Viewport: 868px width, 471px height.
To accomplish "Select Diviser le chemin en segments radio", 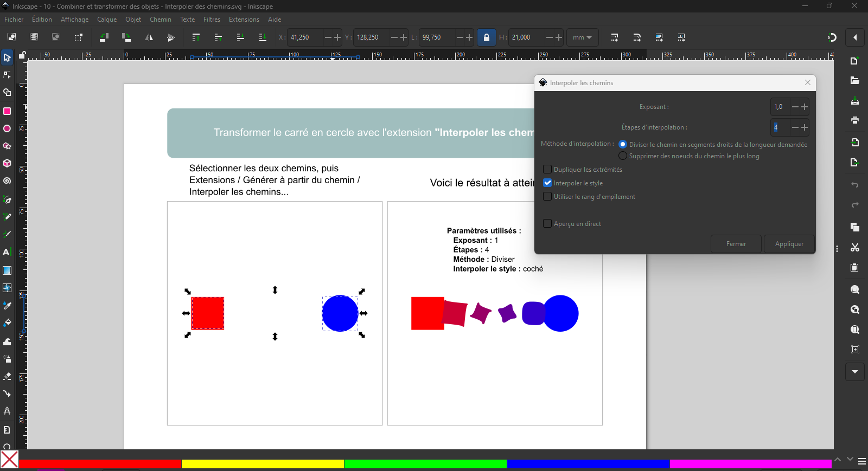I will pyautogui.click(x=623, y=144).
